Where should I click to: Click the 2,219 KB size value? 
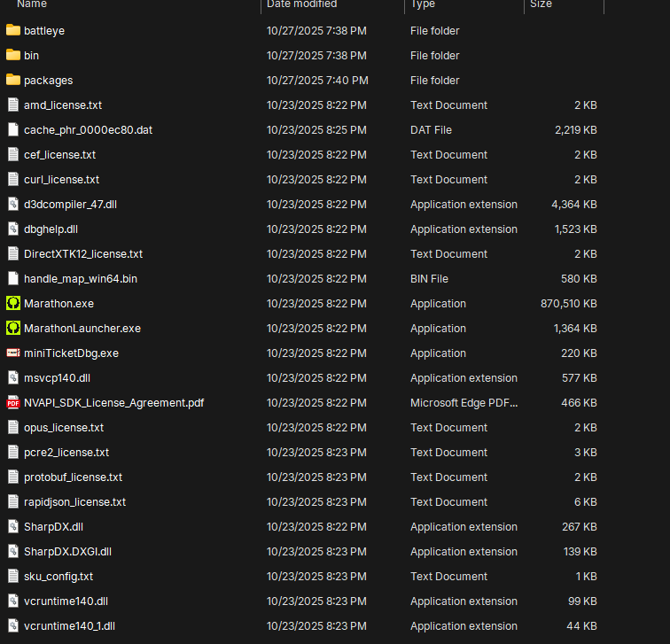575,130
